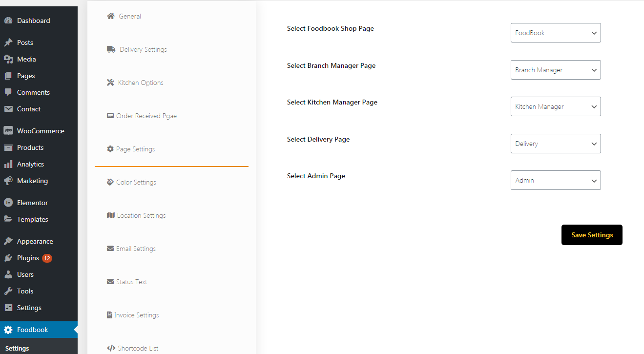Click the Kitchen Options tools icon
This screenshot has height=354, width=644.
[x=110, y=83]
